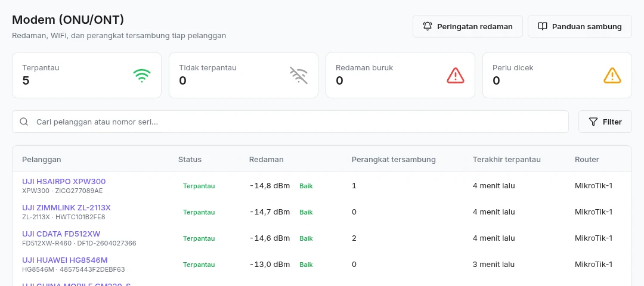
Task: Click Terpantau status in the CDATA row
Action: coord(199,238)
